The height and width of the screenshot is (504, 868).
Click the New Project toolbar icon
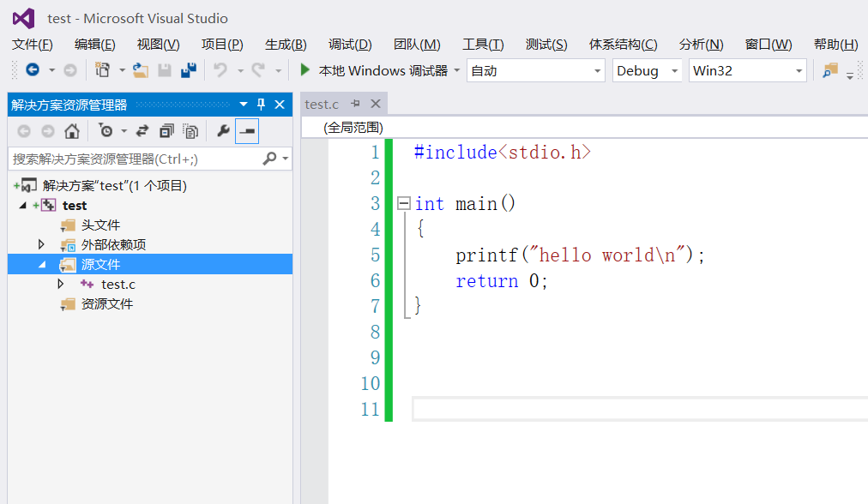102,70
